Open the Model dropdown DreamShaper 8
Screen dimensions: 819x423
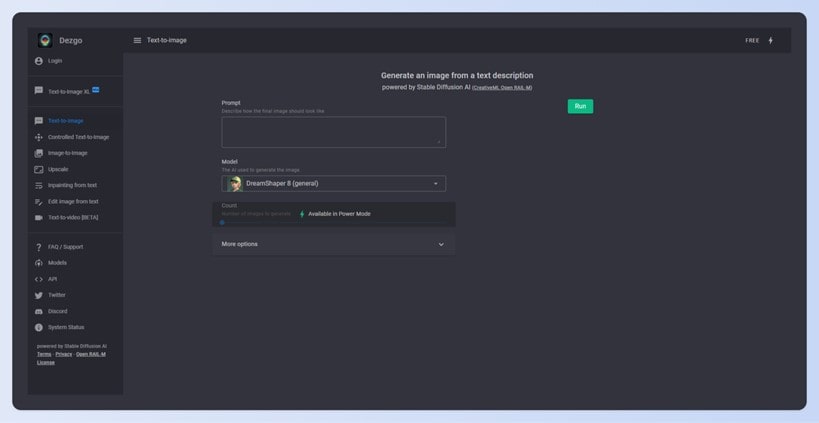click(334, 183)
